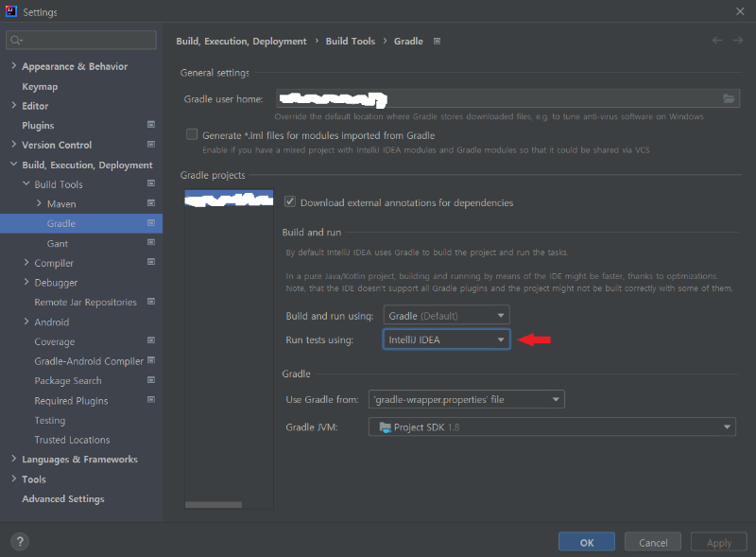The height and width of the screenshot is (557, 756).
Task: Expand the Editor section
Action: [x=13, y=105]
